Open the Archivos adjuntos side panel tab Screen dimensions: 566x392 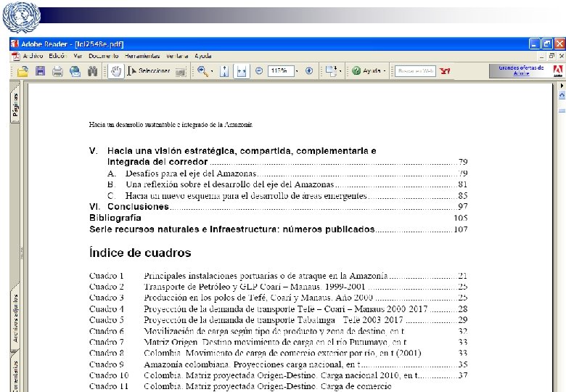tap(15, 318)
